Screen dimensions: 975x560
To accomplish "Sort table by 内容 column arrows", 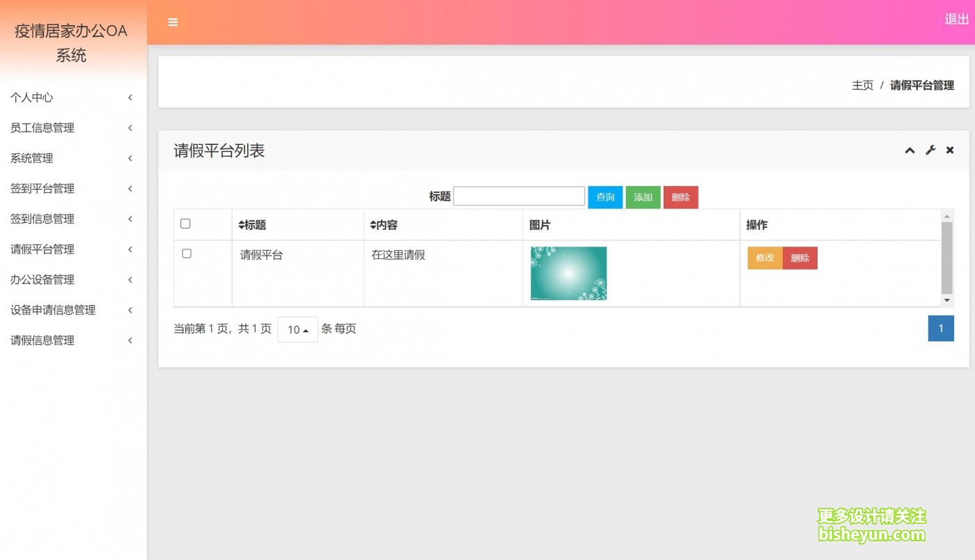I will 373,225.
